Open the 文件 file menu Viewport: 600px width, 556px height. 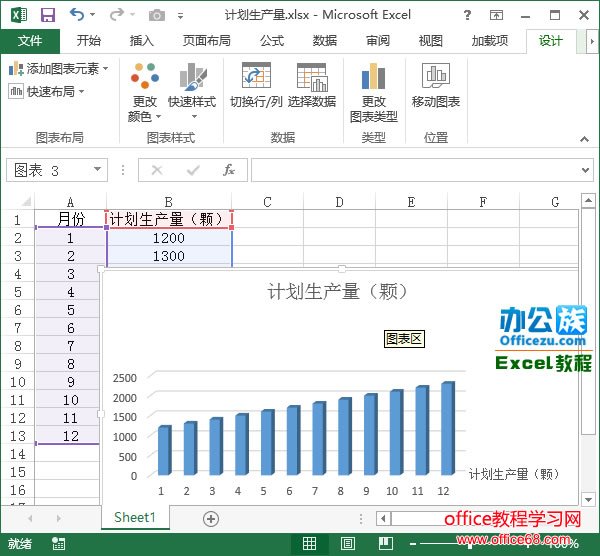(30, 41)
